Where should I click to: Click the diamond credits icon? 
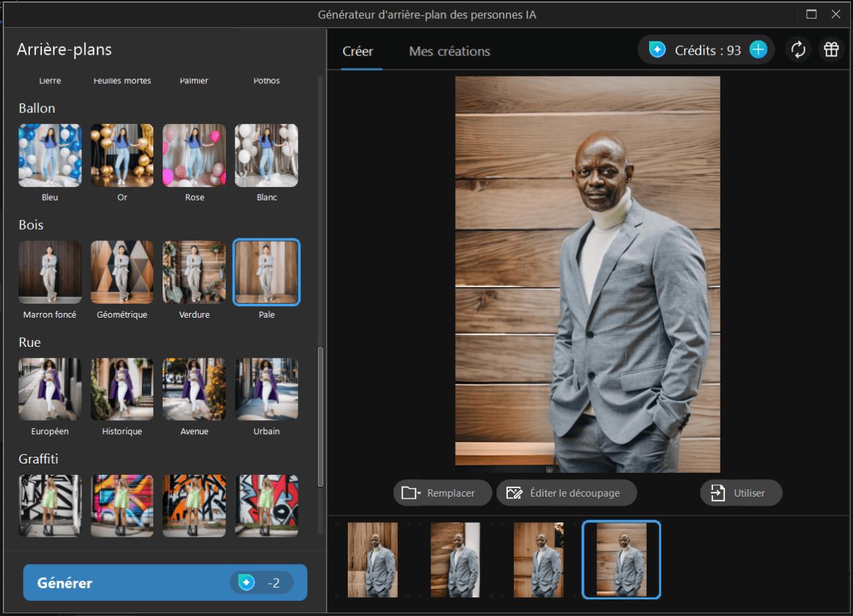click(x=656, y=49)
